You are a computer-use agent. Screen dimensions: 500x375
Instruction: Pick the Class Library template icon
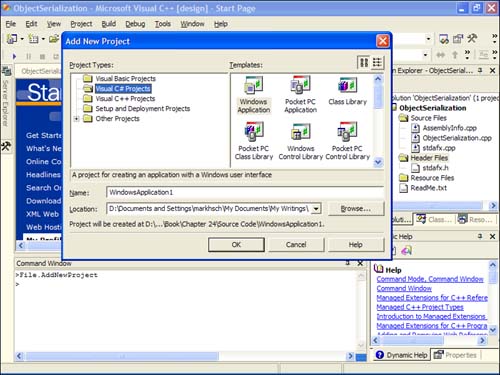point(347,85)
